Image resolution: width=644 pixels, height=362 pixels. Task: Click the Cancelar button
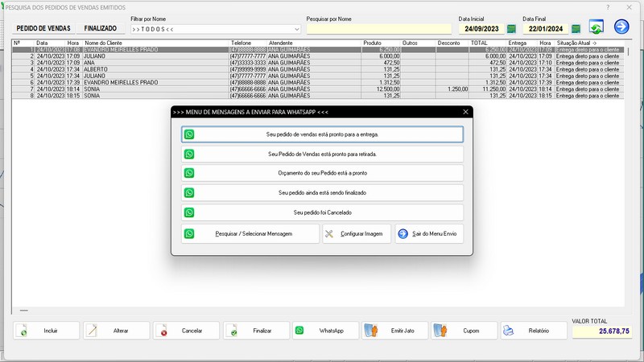click(x=186, y=331)
